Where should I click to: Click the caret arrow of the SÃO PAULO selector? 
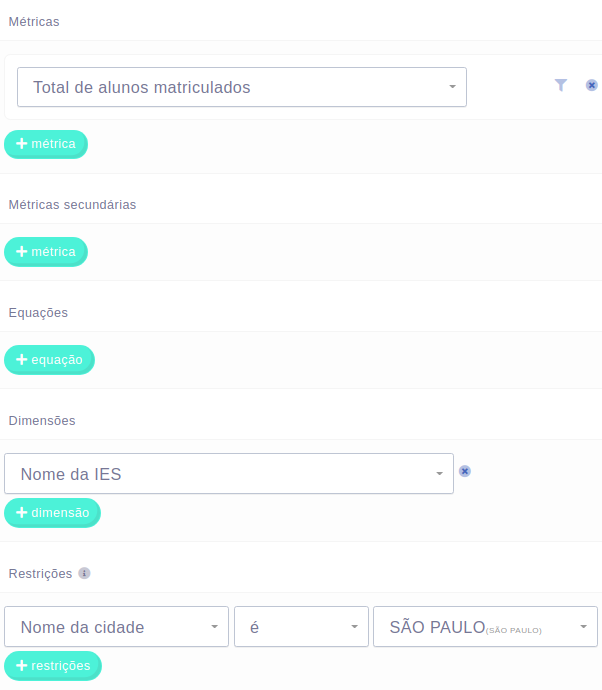(584, 627)
